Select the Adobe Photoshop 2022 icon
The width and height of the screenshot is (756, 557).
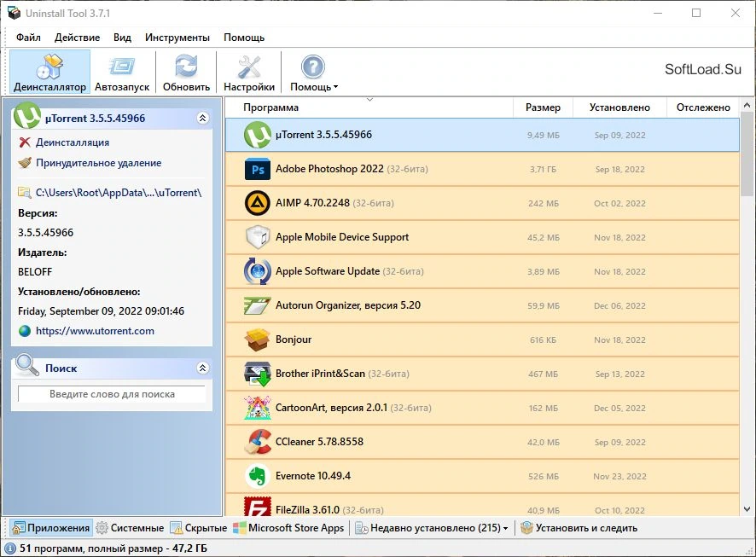pos(258,169)
